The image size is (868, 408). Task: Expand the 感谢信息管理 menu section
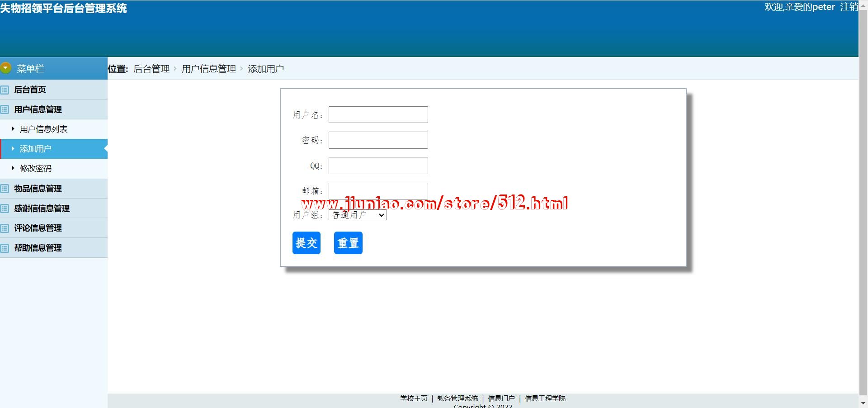[54, 209]
